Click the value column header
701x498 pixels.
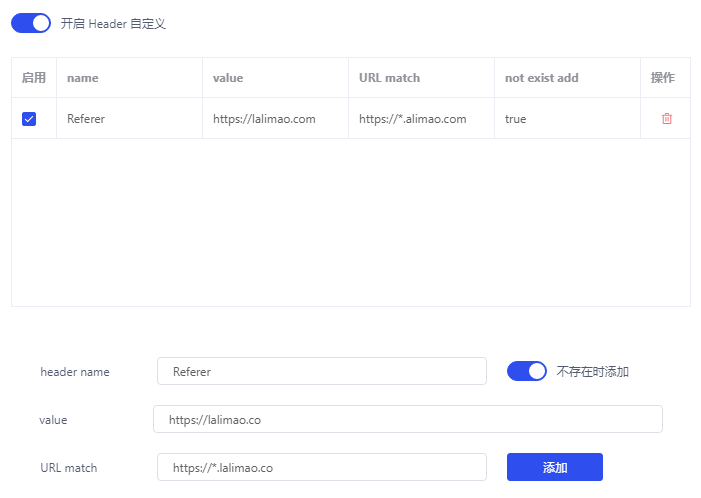tap(275, 78)
